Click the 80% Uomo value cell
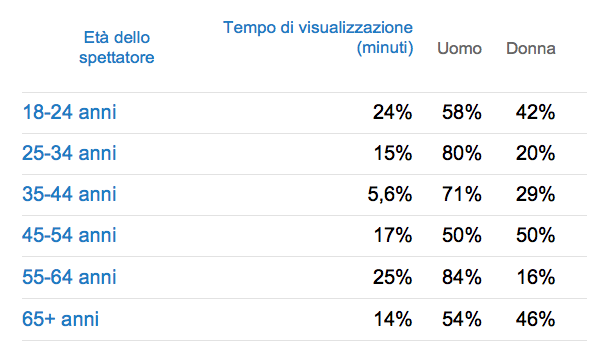 tap(462, 153)
